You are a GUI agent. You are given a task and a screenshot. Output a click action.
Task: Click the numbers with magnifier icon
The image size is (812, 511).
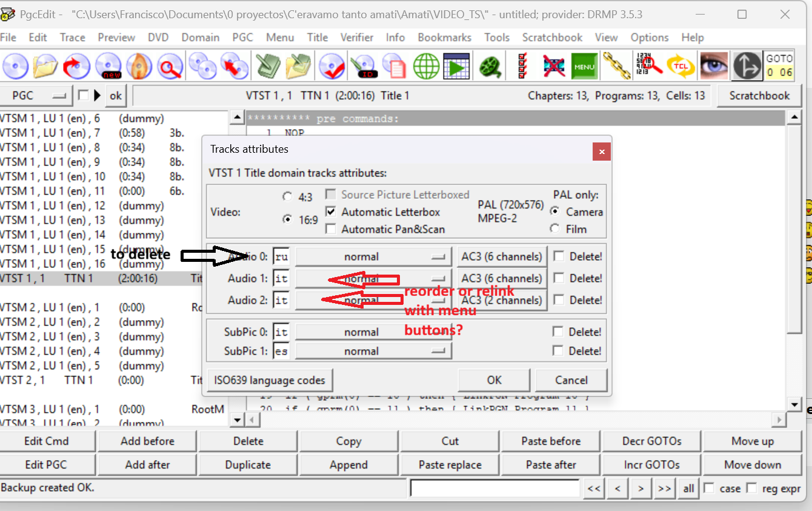pos(648,66)
